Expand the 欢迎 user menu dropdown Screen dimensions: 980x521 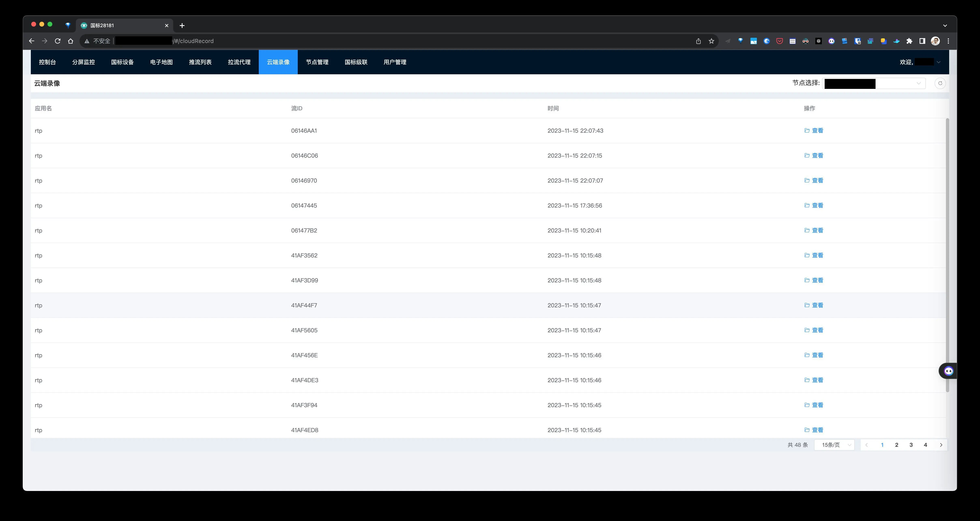pos(938,62)
